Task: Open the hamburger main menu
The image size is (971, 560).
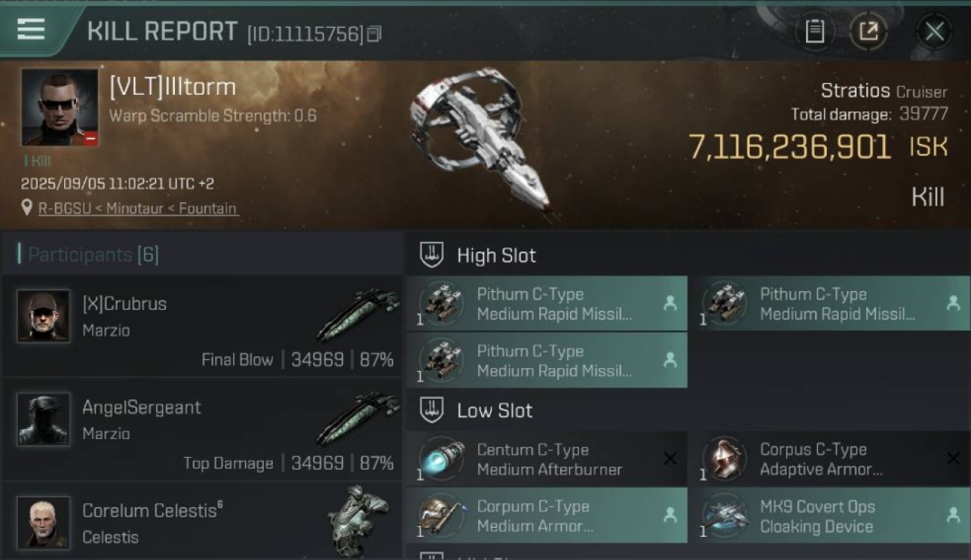Action: (x=31, y=30)
